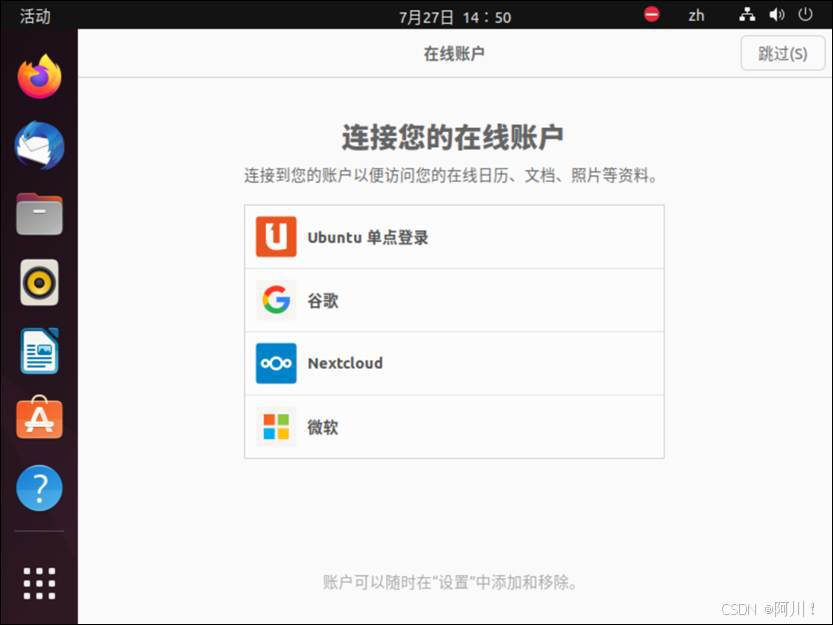This screenshot has height=625, width=833.
Task: Click the 账户可以随时在“设置”中添加和移除 note
Action: (450, 582)
